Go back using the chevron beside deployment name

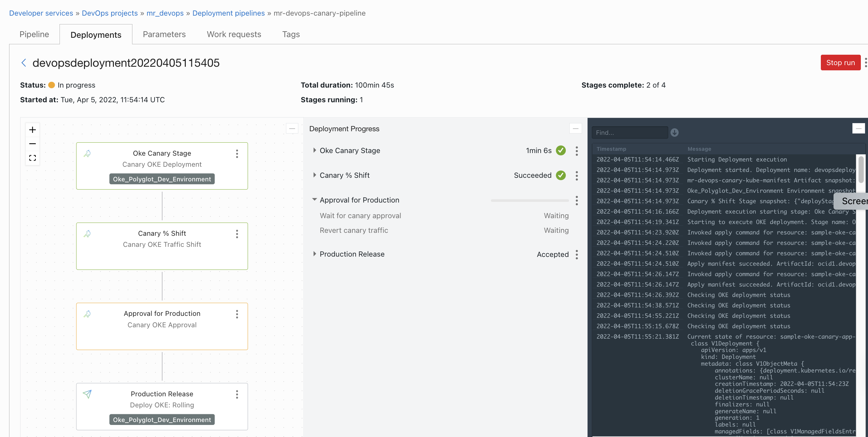(x=23, y=63)
